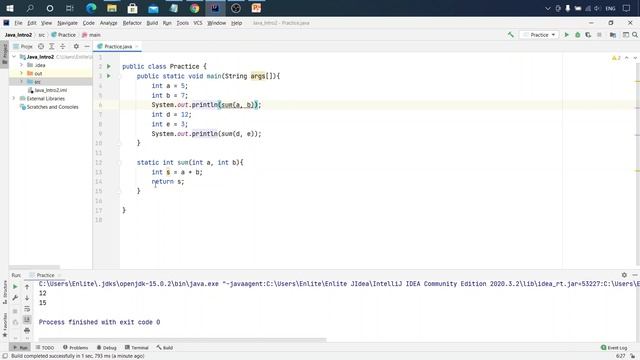
Task: Toggle soft-wrap in the console
Action: point(27,309)
